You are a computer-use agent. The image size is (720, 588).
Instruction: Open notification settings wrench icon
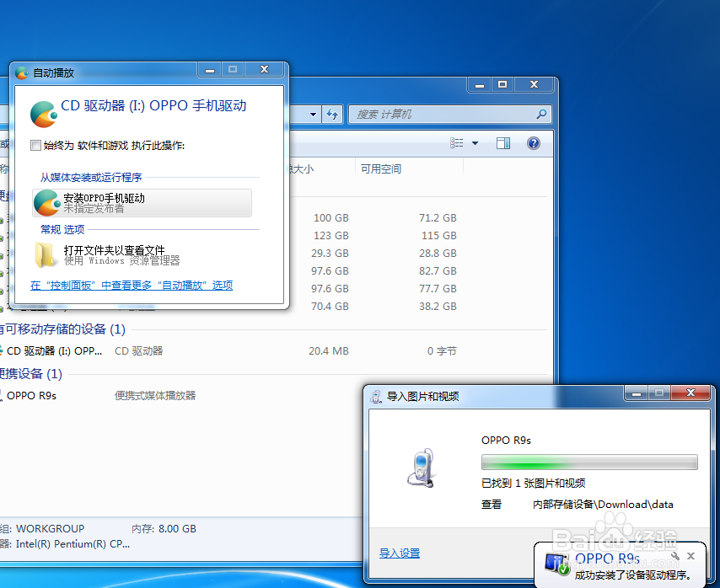click(675, 556)
